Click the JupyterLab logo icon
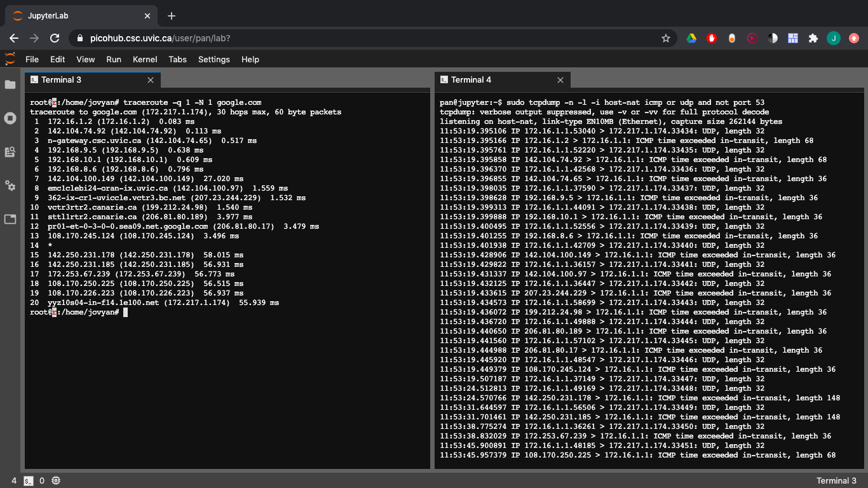This screenshot has height=488, width=868. (10, 59)
